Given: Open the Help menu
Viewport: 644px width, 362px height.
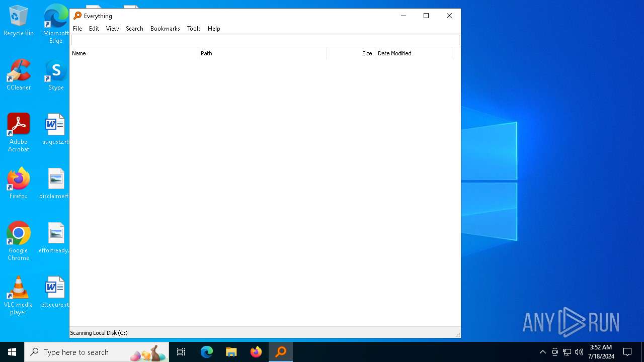Looking at the screenshot, I should point(214,29).
